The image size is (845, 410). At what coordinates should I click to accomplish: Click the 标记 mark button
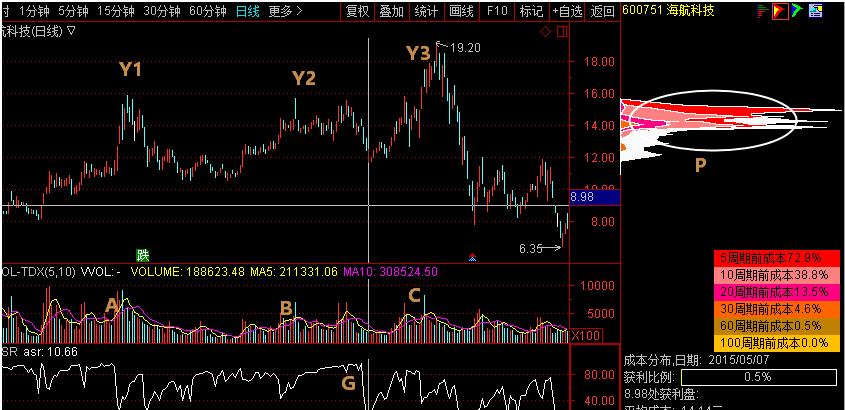[531, 11]
